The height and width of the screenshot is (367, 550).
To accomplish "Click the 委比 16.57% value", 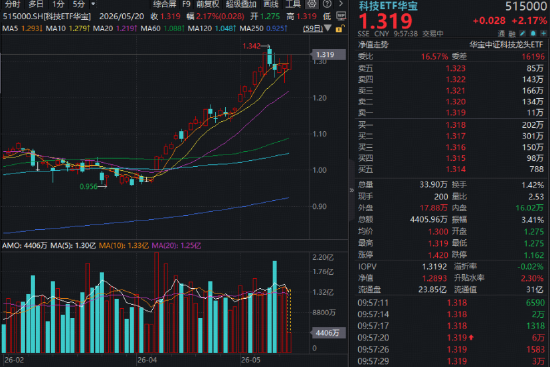I will click(x=434, y=56).
